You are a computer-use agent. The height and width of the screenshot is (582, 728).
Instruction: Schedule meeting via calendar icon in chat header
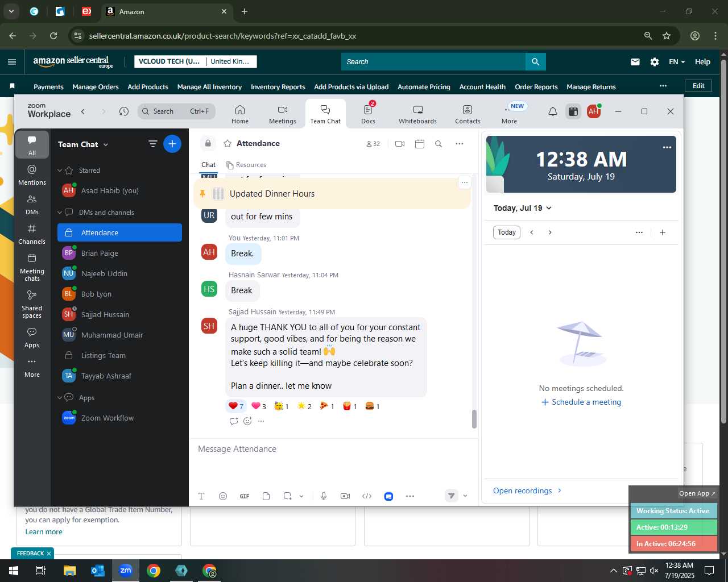pos(420,144)
